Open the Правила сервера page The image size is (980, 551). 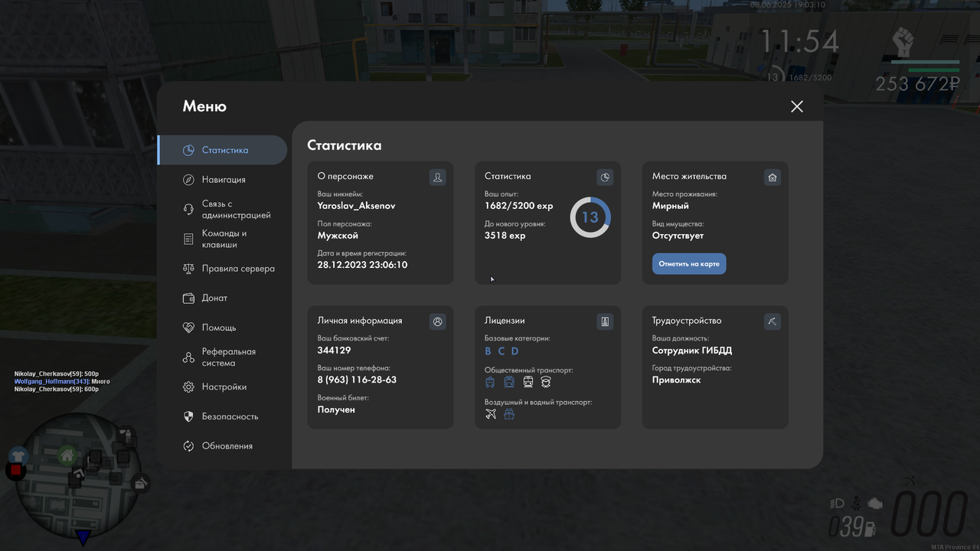[x=222, y=269]
